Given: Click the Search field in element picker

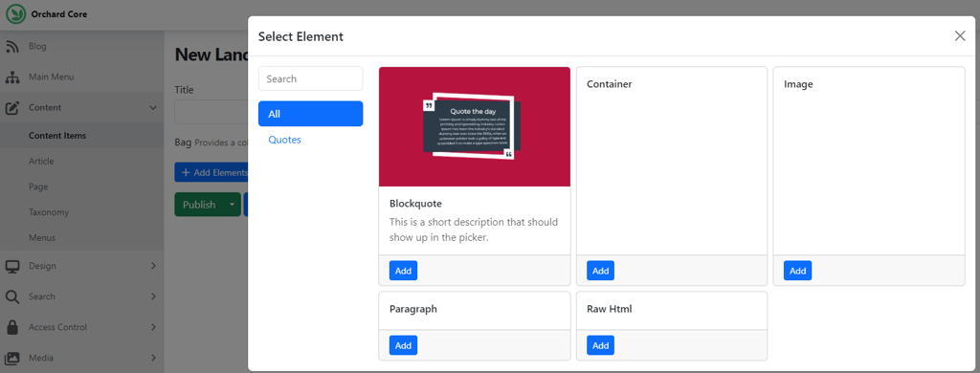Looking at the screenshot, I should tap(311, 78).
